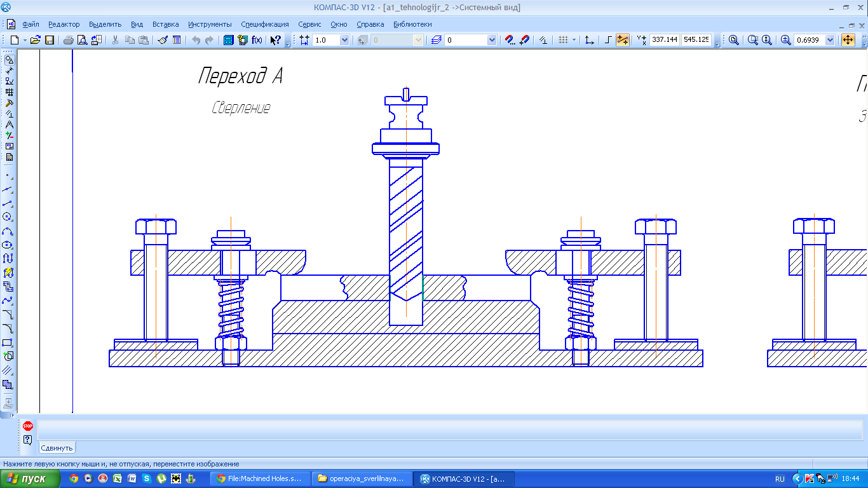This screenshot has height=488, width=868.
Task: Click the pan/move view icon
Action: [848, 40]
